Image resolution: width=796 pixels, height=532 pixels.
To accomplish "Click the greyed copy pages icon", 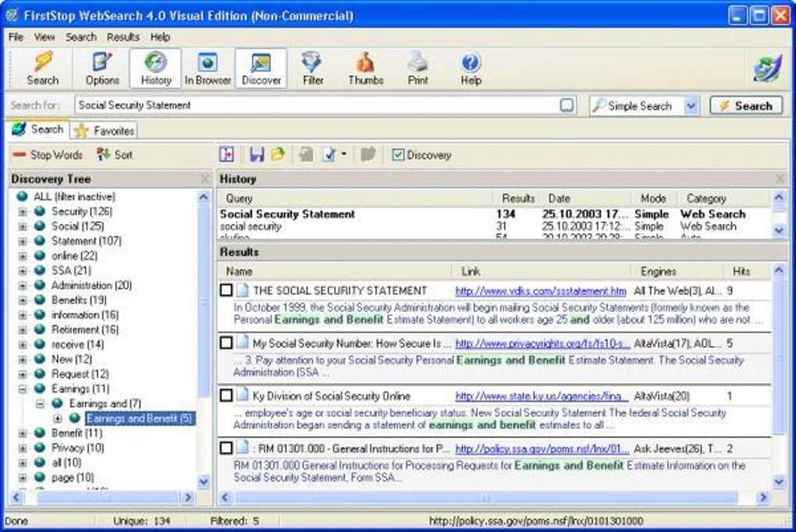I will click(x=306, y=154).
